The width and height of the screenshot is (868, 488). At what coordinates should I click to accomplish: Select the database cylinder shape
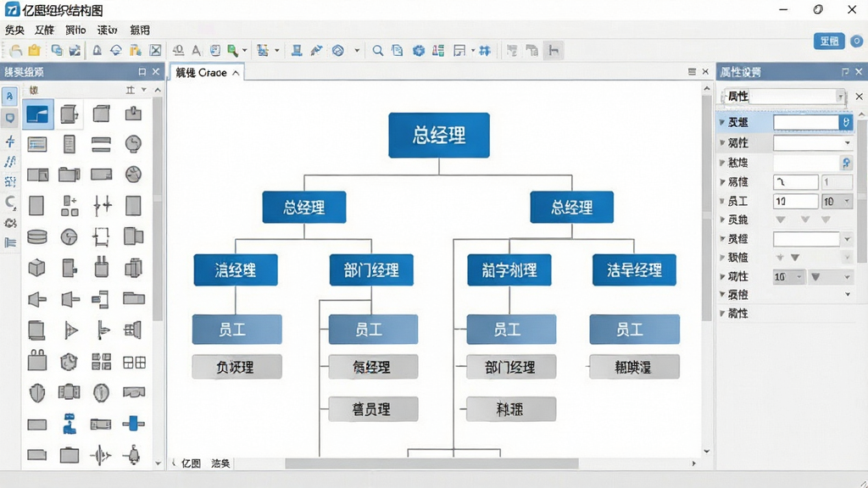click(x=37, y=237)
